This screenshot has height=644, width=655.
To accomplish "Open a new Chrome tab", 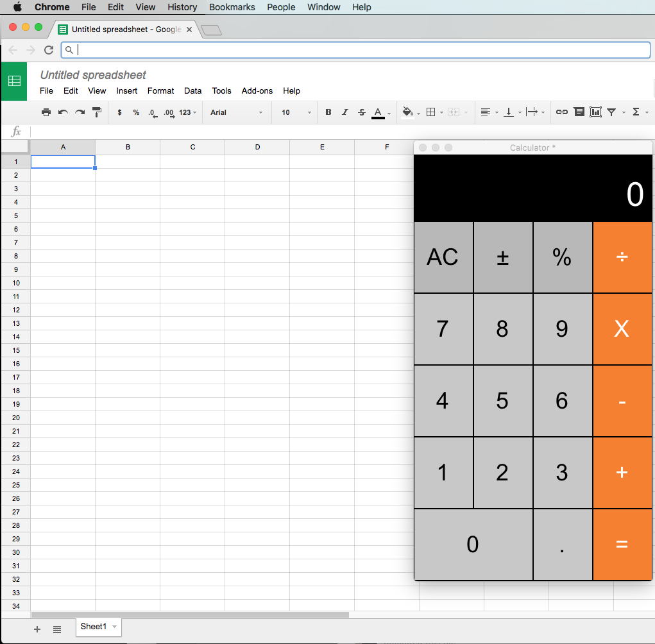I will [211, 30].
